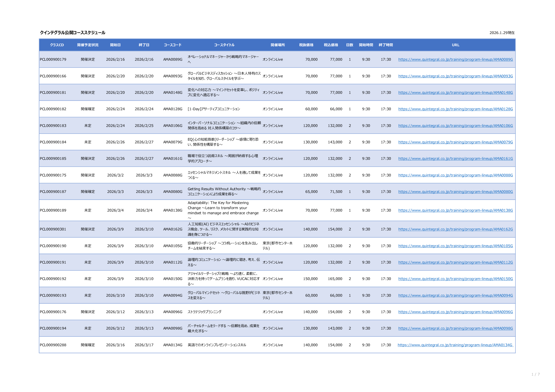Image resolution: width=555 pixels, height=392 pixels.
Task: Click the URL column header
Action: (x=455, y=45)
